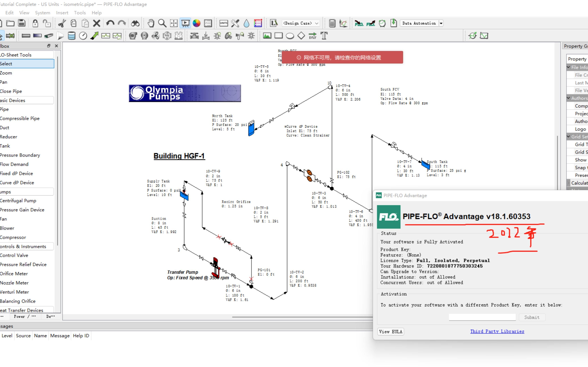Select the Text annotation T tool
This screenshot has width=588, height=367.
(324, 36)
